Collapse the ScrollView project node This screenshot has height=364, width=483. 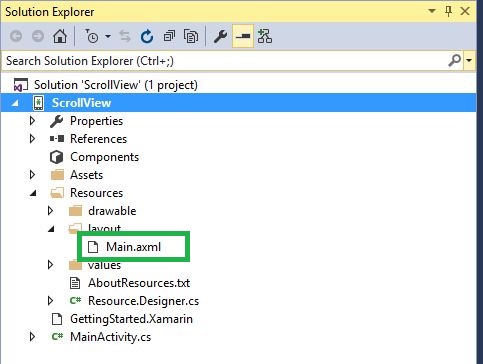tap(15, 103)
